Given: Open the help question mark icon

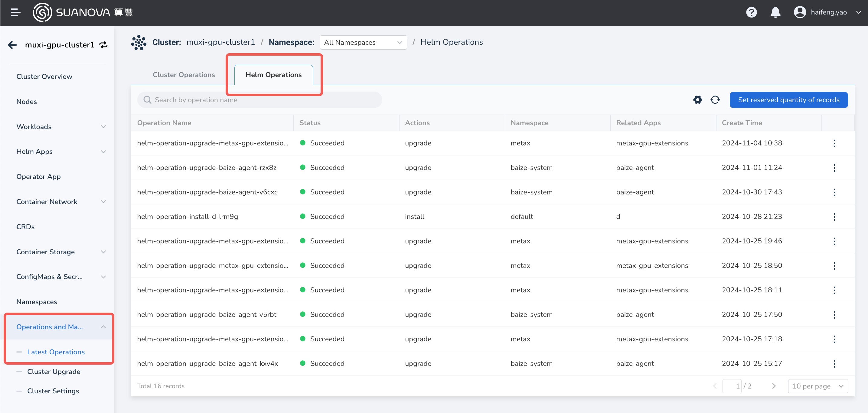Looking at the screenshot, I should 752,12.
